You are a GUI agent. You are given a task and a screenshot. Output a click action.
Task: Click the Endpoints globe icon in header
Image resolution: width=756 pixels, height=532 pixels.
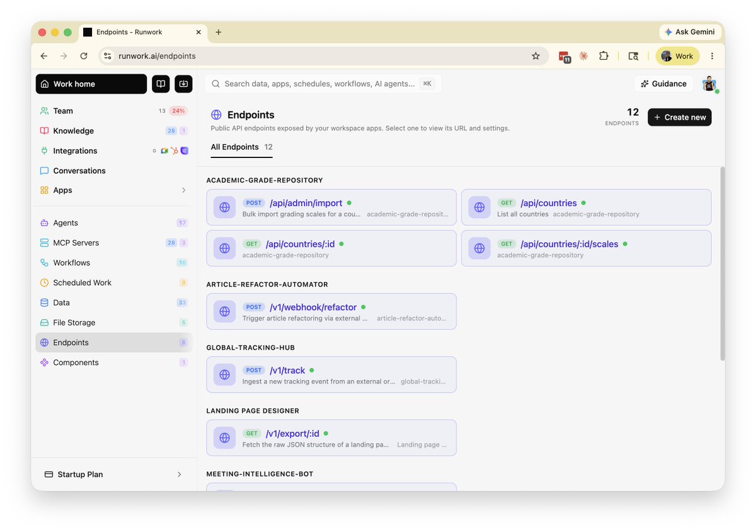216,115
